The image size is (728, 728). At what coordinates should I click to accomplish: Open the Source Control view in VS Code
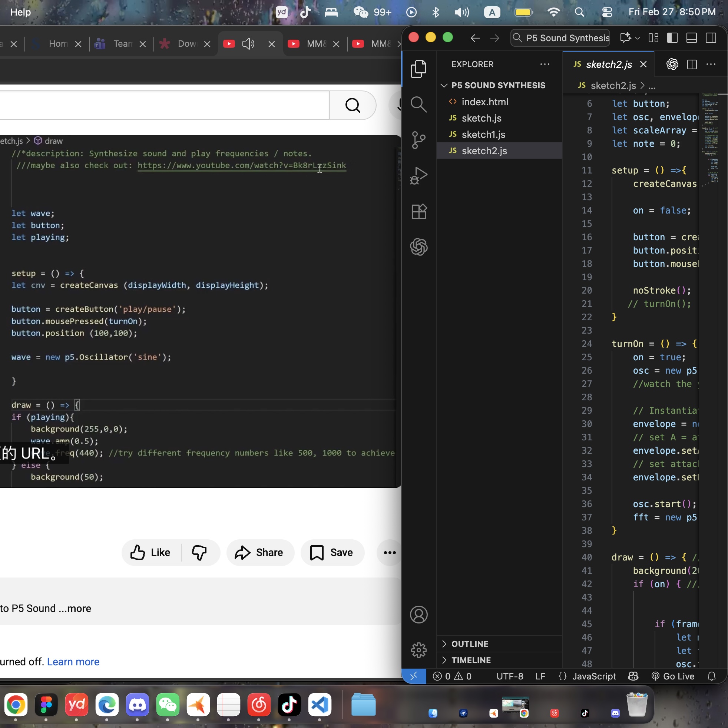[418, 139]
